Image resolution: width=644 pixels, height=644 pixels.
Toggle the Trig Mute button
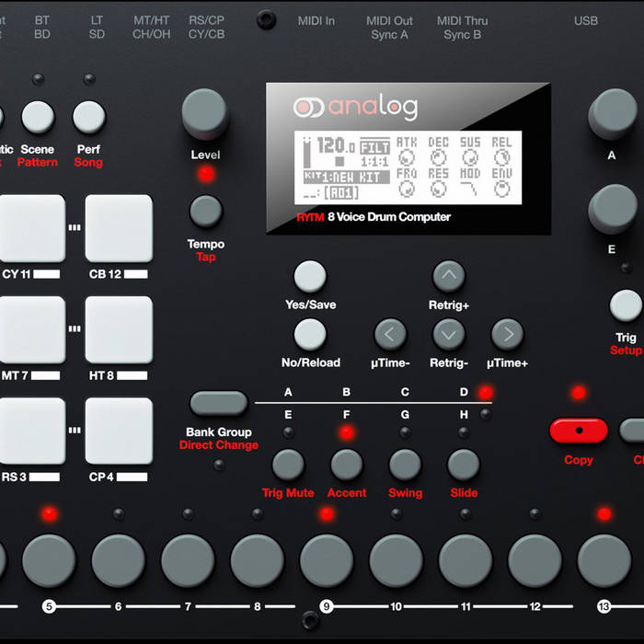pyautogui.click(x=288, y=465)
